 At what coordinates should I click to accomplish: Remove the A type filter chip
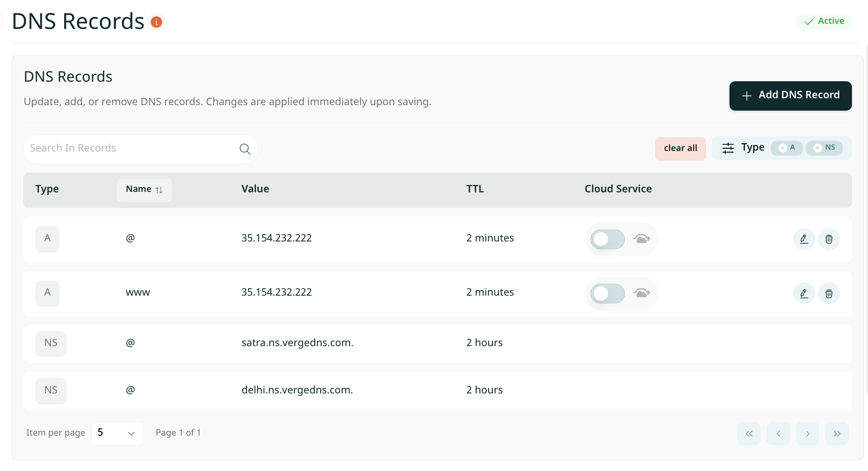tap(783, 148)
